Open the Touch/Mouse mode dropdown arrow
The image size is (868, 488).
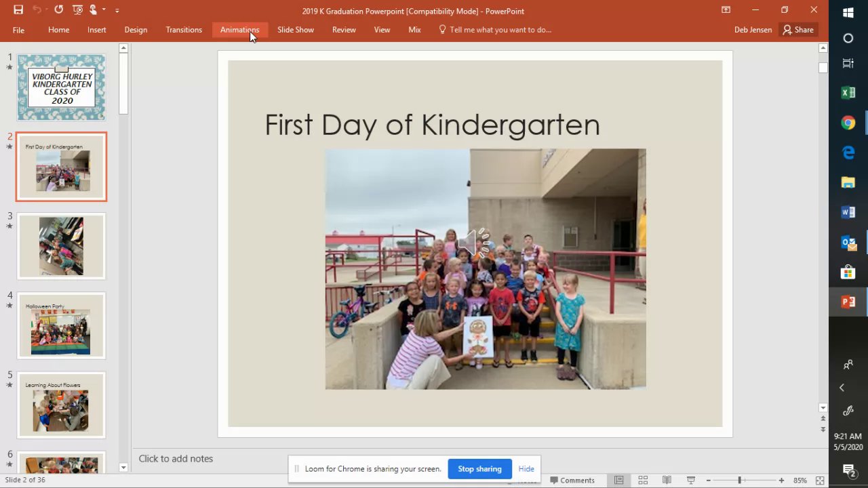click(104, 11)
